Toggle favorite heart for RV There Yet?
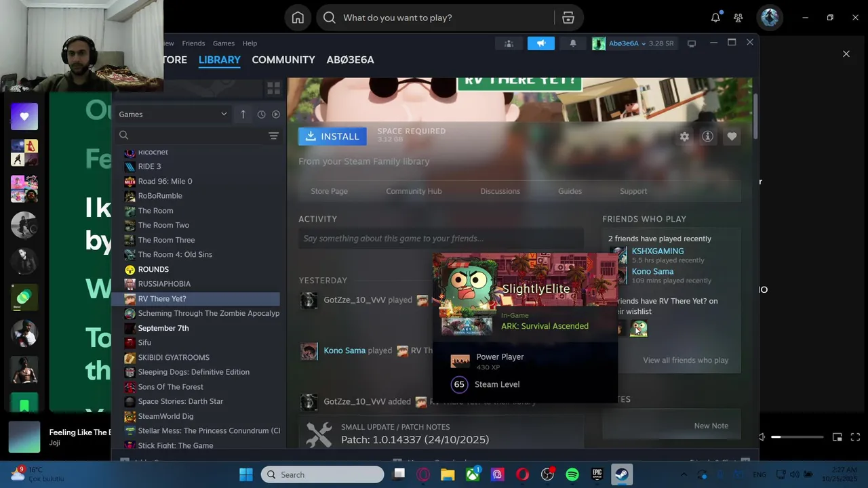The image size is (868, 488). pyautogui.click(x=732, y=136)
